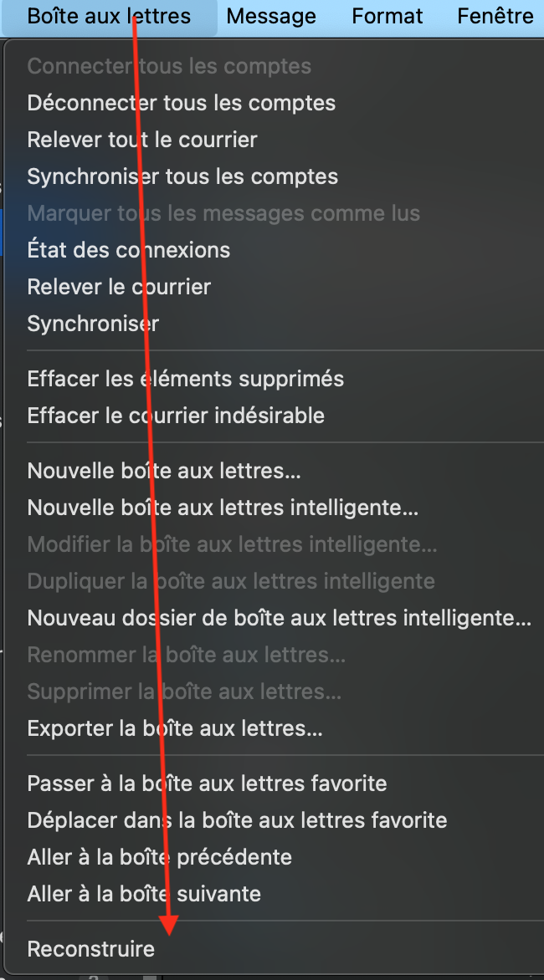Viewport: 544px width, 980px height.
Task: Open État des connexions
Action: pos(129,250)
